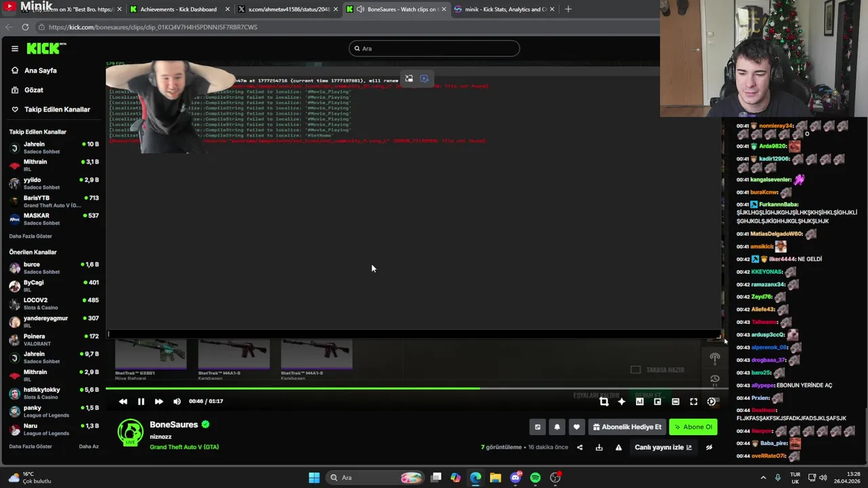
Task: Open hstikkytokky channel in sidebar
Action: [x=54, y=393]
